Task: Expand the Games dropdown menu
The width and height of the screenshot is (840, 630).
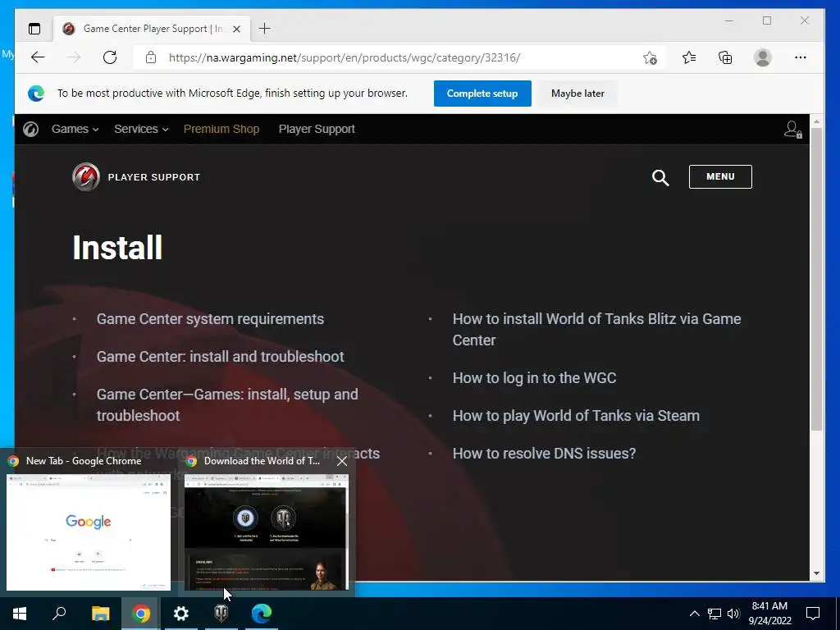Action: [x=75, y=129]
